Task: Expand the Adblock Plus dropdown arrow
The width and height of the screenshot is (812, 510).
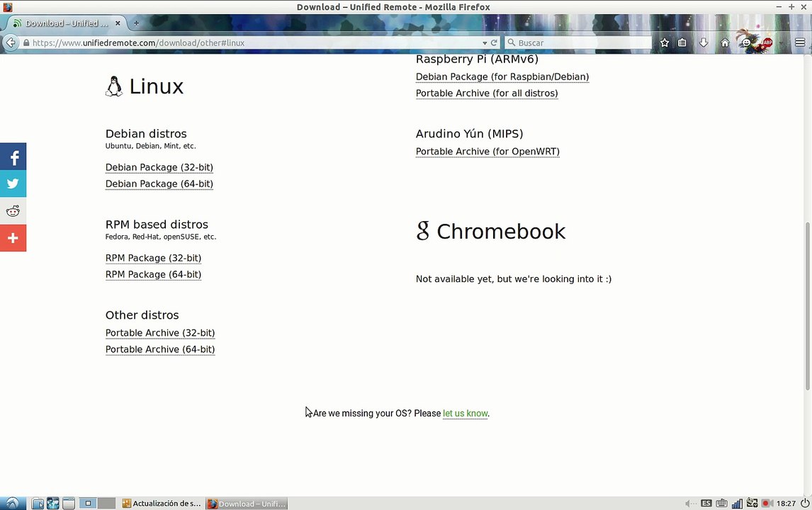Action: [780, 43]
